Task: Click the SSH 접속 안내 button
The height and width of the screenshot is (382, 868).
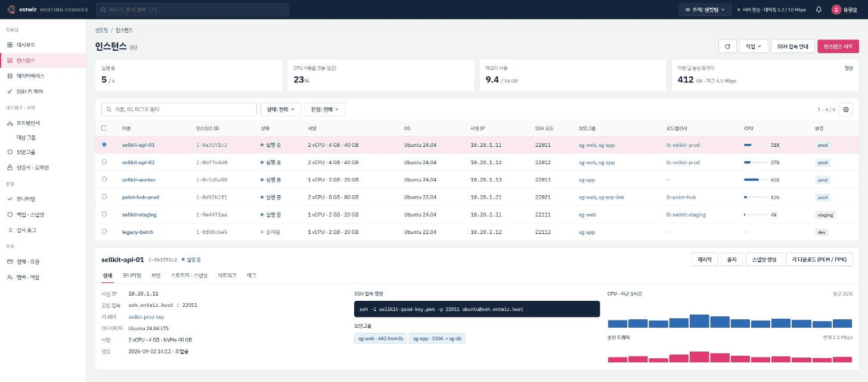Action: coord(792,47)
